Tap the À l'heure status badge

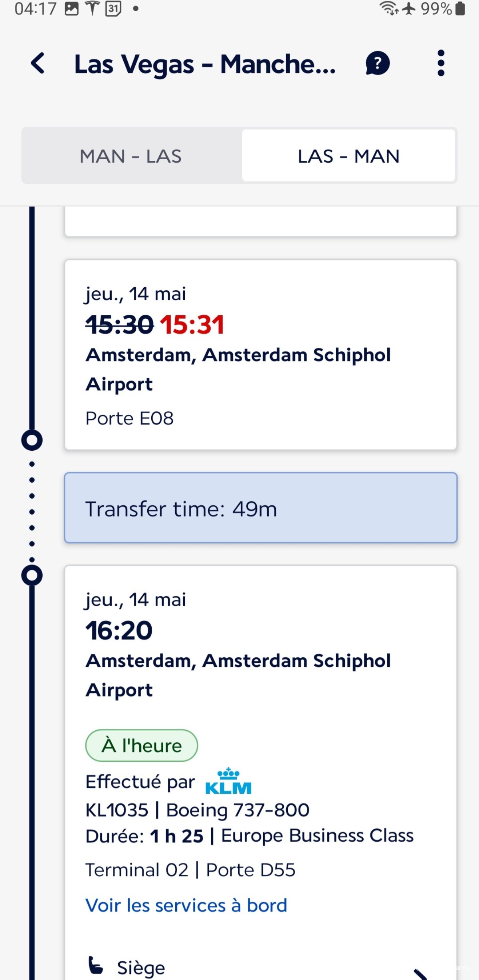[x=142, y=745]
